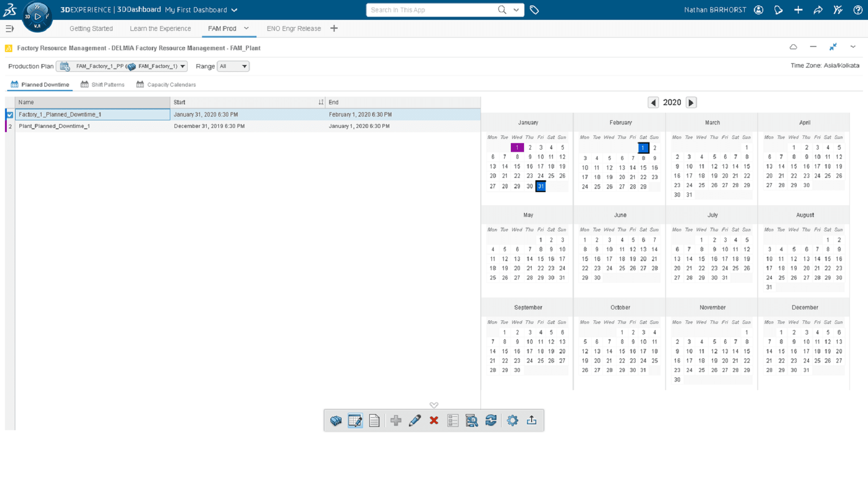Click the factory icon in bottom toolbar
Viewport: 868px width, 488px height.
336,421
